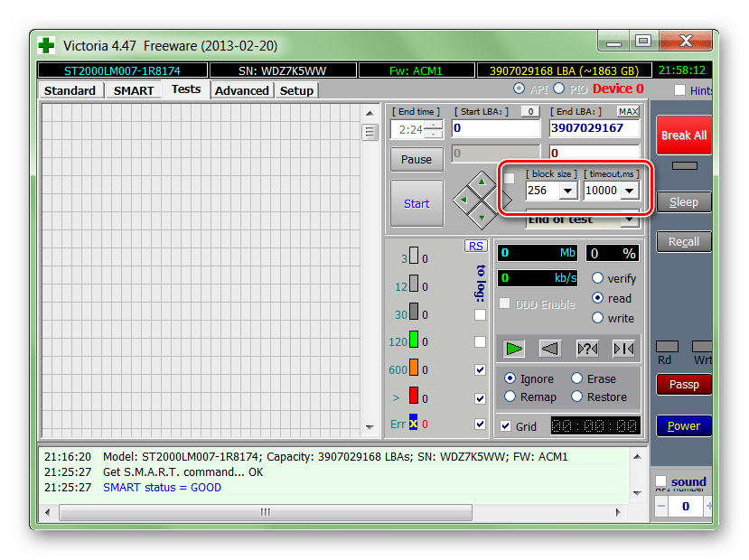Image resolution: width=749 pixels, height=560 pixels.
Task: Click the up arrow on the diamond navigator
Action: pyautogui.click(x=482, y=182)
